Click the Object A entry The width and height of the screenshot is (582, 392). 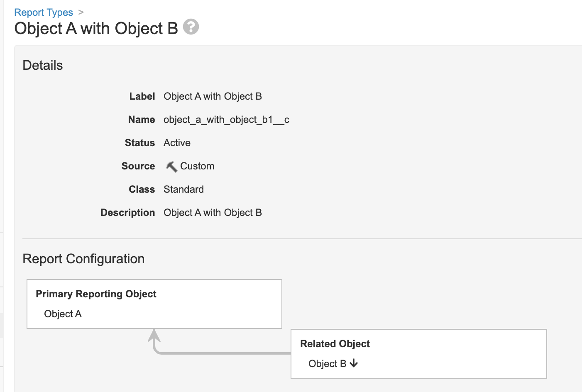(x=63, y=314)
